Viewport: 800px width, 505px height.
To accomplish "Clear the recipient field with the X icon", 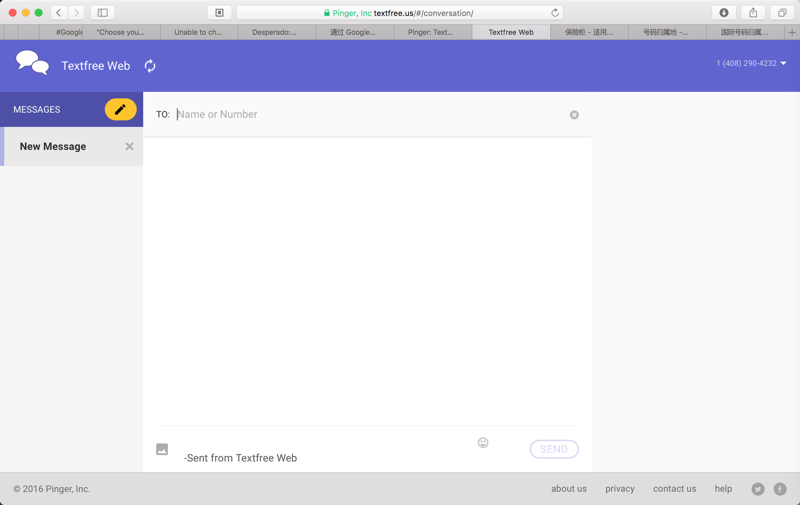I will point(574,115).
